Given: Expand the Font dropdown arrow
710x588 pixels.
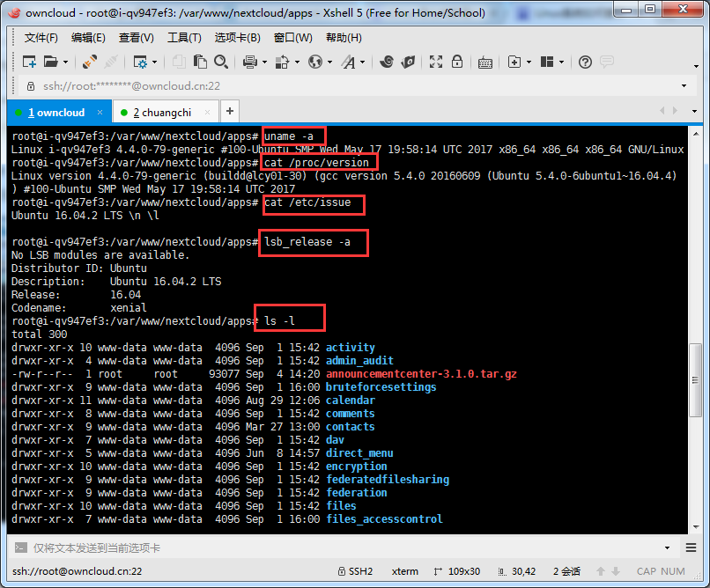Looking at the screenshot, I should [x=363, y=62].
